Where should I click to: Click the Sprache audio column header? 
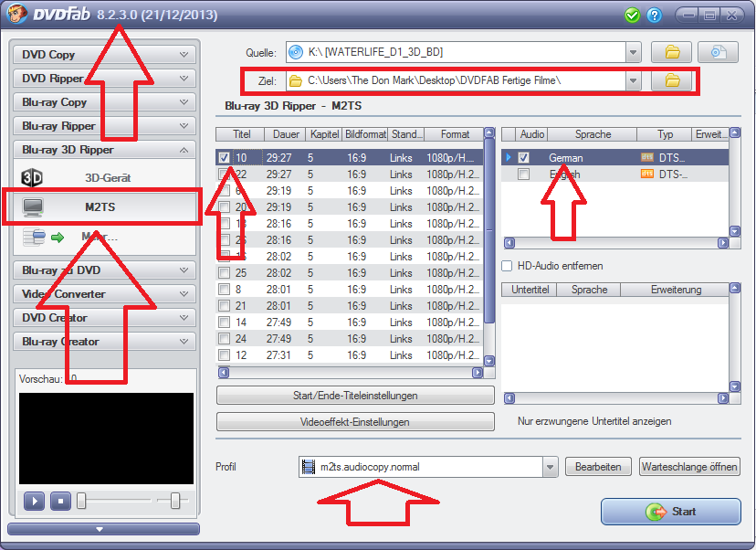[x=593, y=134]
